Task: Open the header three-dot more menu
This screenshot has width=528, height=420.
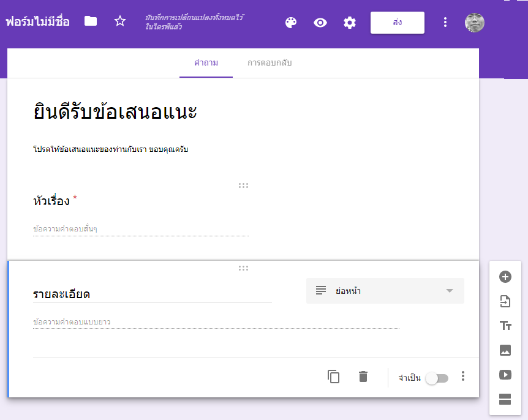Action: point(445,23)
